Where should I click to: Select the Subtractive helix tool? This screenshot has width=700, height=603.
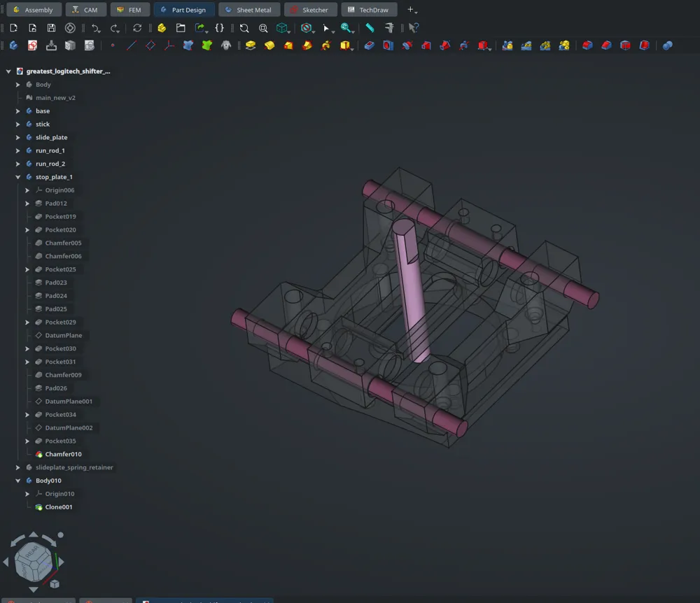(x=464, y=45)
